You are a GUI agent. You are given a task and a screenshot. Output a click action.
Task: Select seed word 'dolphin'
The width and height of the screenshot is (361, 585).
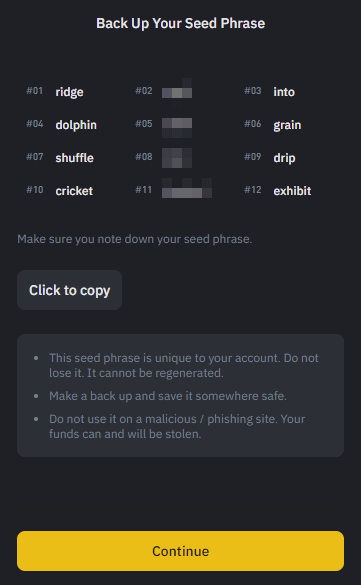76,125
